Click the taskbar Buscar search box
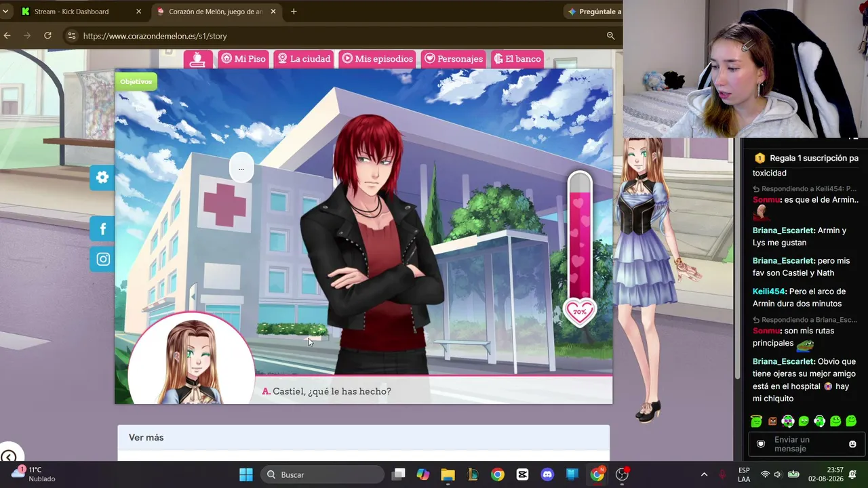Viewport: 868px width, 488px height. pos(322,474)
